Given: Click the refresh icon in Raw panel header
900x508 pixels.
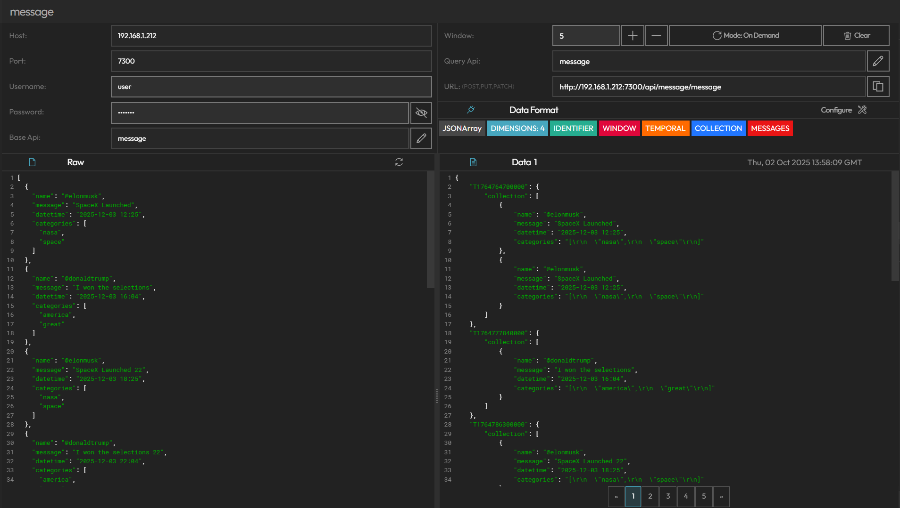Looking at the screenshot, I should pos(400,162).
